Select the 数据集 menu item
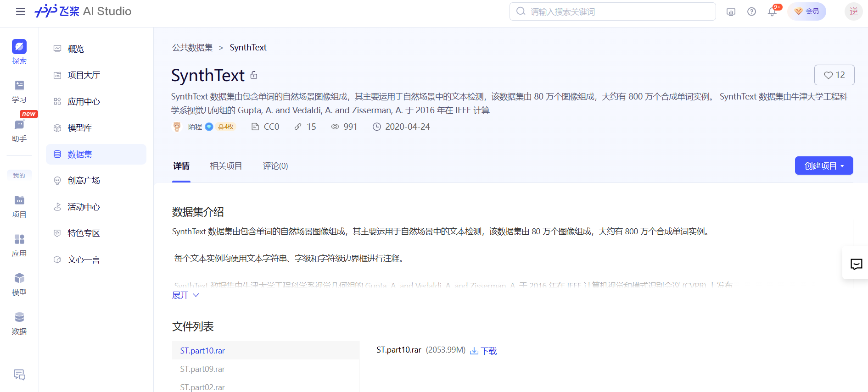This screenshot has height=392, width=868. pyautogui.click(x=96, y=154)
